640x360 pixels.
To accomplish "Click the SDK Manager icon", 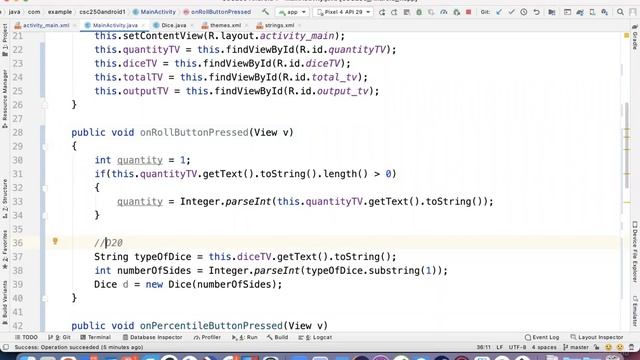I will [x=604, y=12].
